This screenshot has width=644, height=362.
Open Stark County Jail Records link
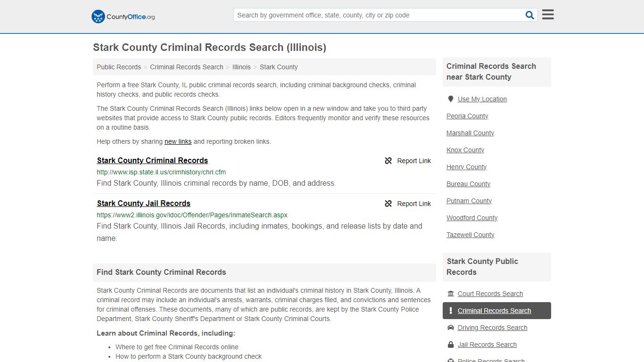tap(144, 203)
